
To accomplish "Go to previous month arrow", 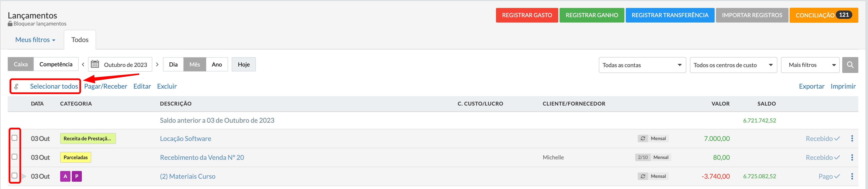I will coord(83,64).
